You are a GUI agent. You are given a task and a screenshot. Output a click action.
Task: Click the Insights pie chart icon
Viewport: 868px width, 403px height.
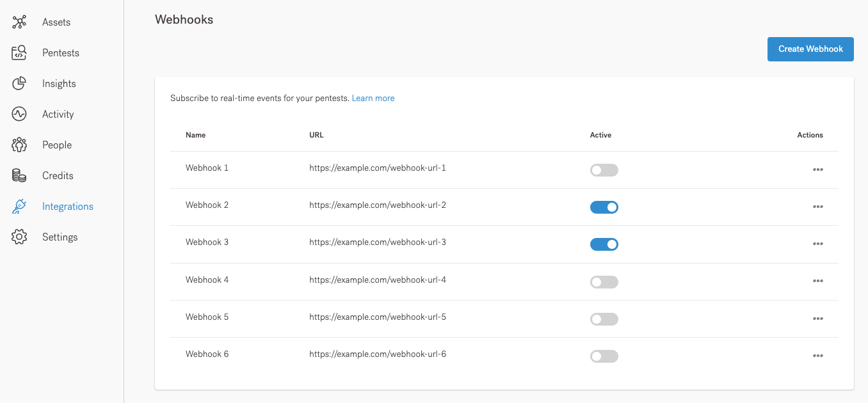19,84
